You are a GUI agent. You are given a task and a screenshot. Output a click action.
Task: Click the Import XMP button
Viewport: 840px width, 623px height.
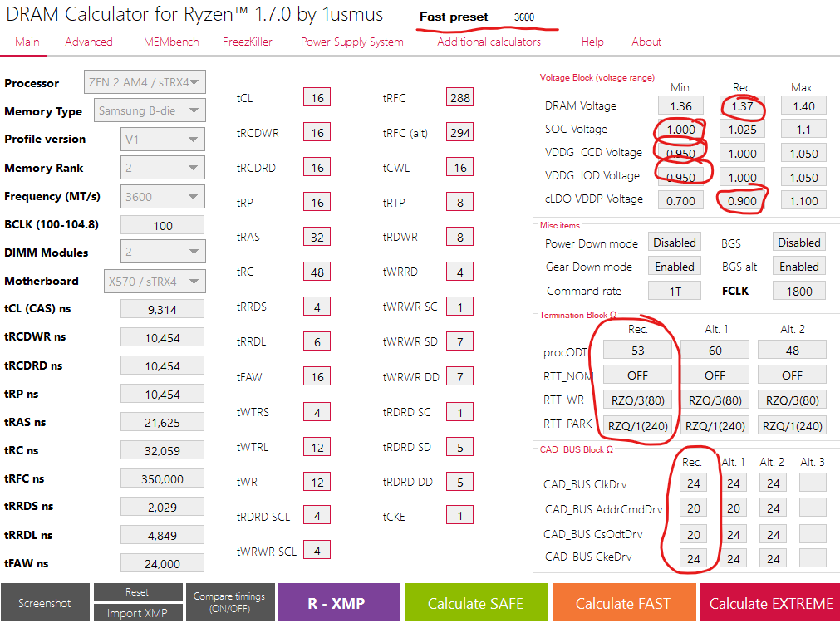point(138,613)
